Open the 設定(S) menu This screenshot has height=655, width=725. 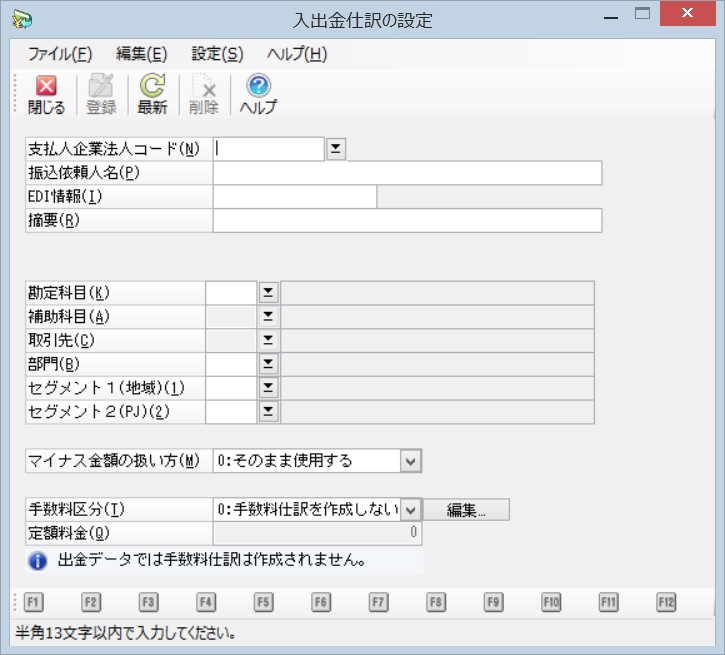217,54
